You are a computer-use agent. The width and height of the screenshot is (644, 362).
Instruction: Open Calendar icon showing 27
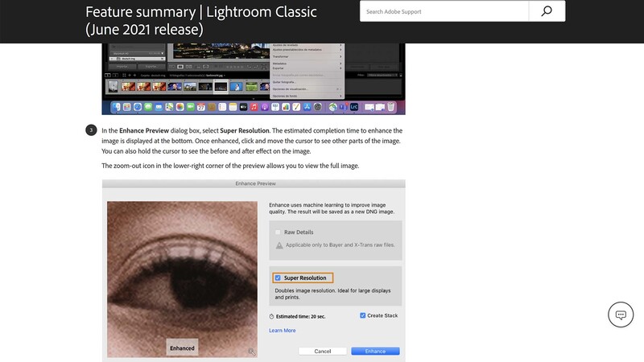click(x=201, y=107)
